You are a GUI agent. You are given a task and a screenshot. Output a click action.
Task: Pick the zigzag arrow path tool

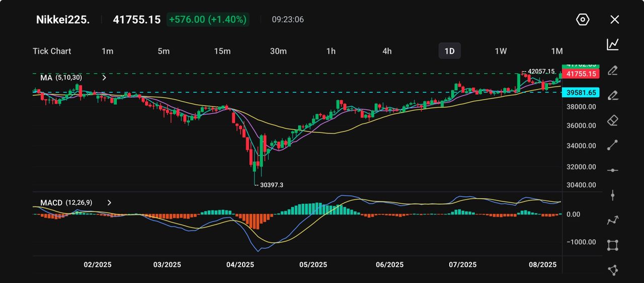pyautogui.click(x=612, y=220)
